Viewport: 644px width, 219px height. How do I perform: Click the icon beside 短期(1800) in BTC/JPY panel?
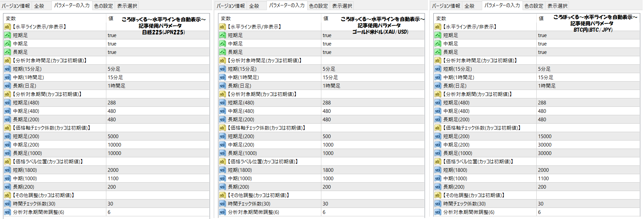coord(438,170)
